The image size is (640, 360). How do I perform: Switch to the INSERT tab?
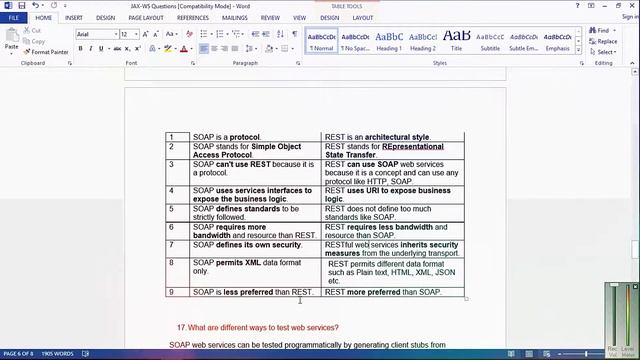tap(74, 18)
